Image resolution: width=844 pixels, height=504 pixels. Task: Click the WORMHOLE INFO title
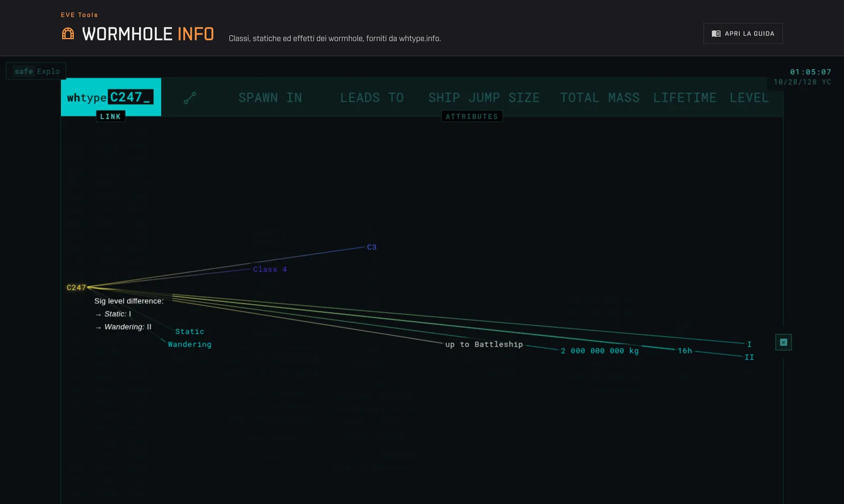coord(148,34)
